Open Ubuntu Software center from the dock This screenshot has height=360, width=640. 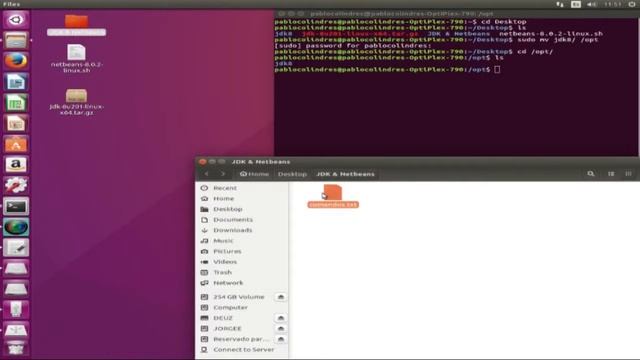click(16, 144)
